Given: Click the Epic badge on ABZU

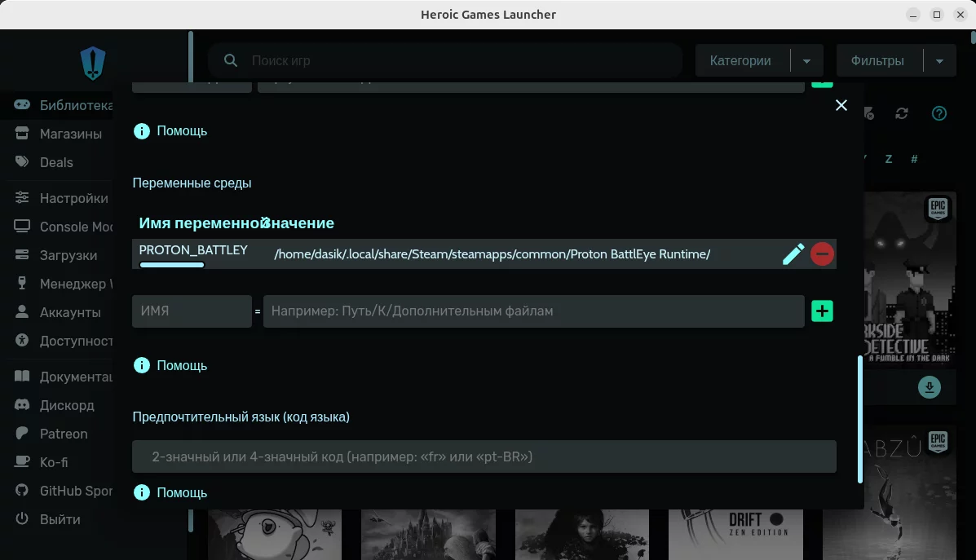Looking at the screenshot, I should click(x=938, y=443).
